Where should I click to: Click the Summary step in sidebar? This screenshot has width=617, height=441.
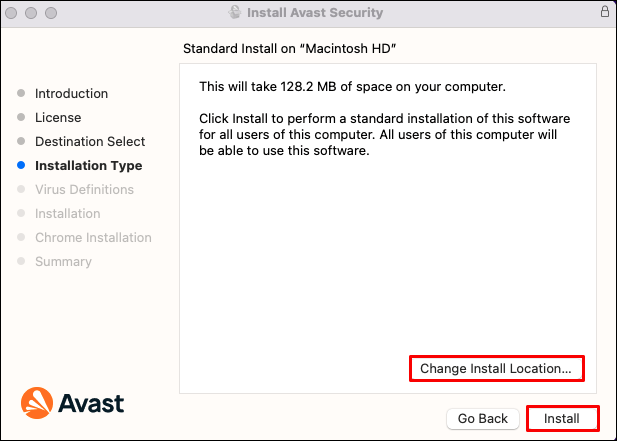coord(63,261)
